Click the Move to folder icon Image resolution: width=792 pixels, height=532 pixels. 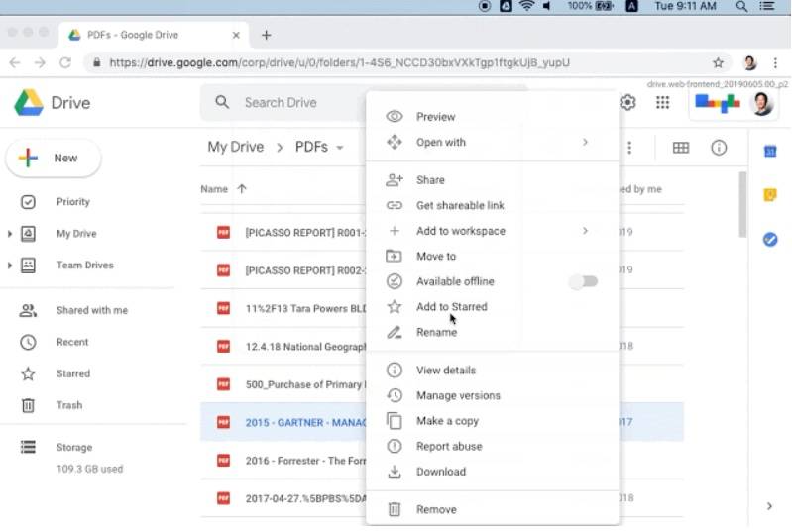tap(394, 256)
